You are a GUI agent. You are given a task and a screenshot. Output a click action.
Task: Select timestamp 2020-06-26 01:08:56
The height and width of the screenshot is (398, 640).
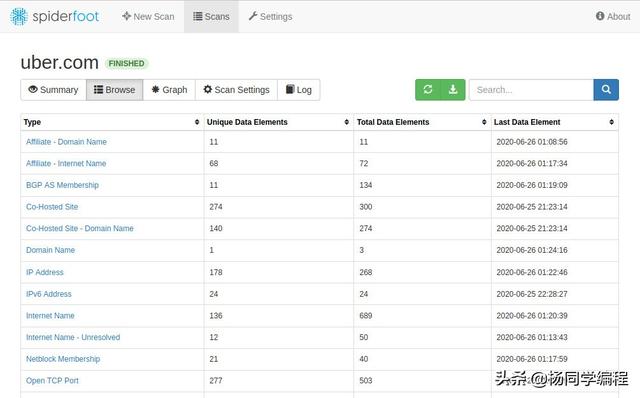[532, 142]
